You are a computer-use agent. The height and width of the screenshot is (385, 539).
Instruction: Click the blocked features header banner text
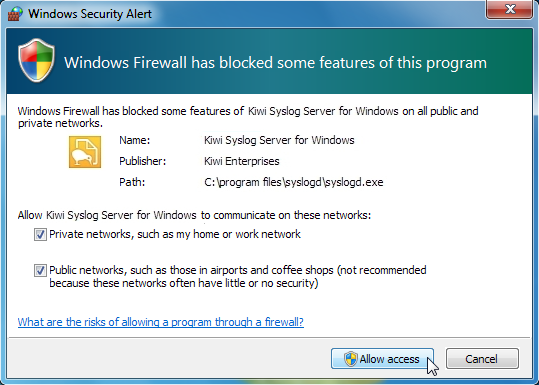tap(275, 63)
